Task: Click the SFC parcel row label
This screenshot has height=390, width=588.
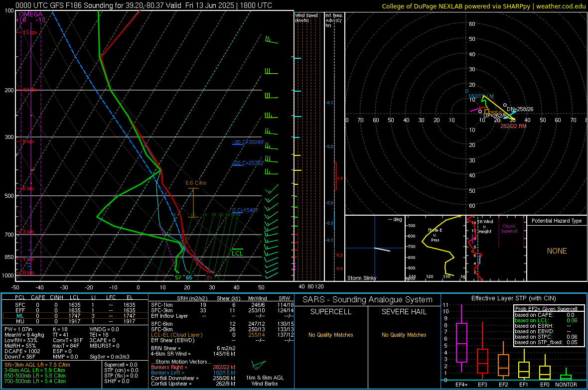Action: pyautogui.click(x=20, y=305)
